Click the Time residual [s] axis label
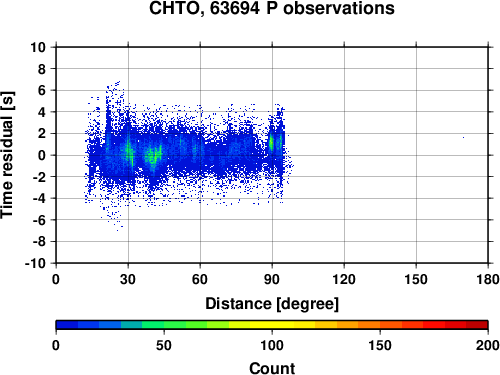Viewport: 500px width, 375px height. (x=7, y=155)
